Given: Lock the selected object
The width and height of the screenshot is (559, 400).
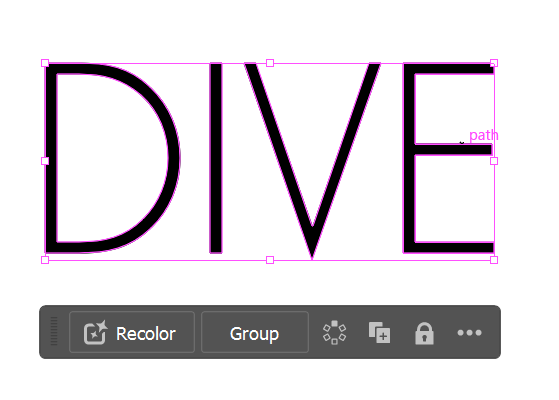Looking at the screenshot, I should click(424, 333).
